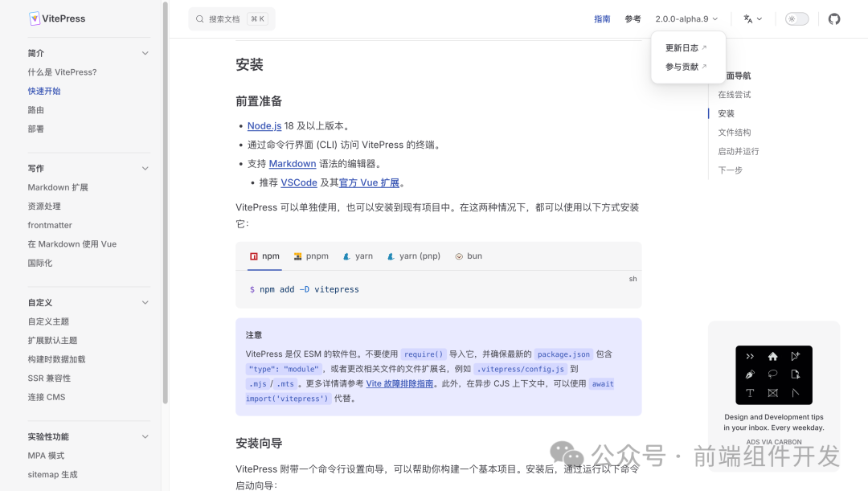
Task: Click the 搜索文档 search input
Action: [227, 18]
